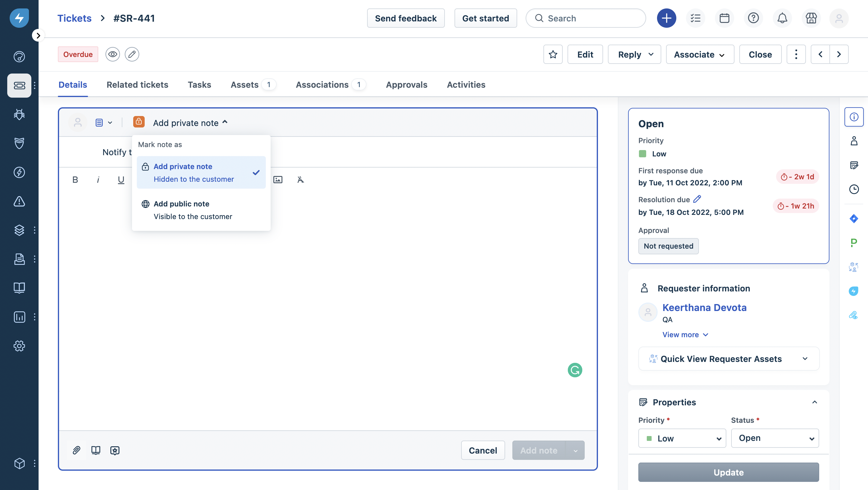Open the notifications bell
868x490 pixels.
pos(782,18)
